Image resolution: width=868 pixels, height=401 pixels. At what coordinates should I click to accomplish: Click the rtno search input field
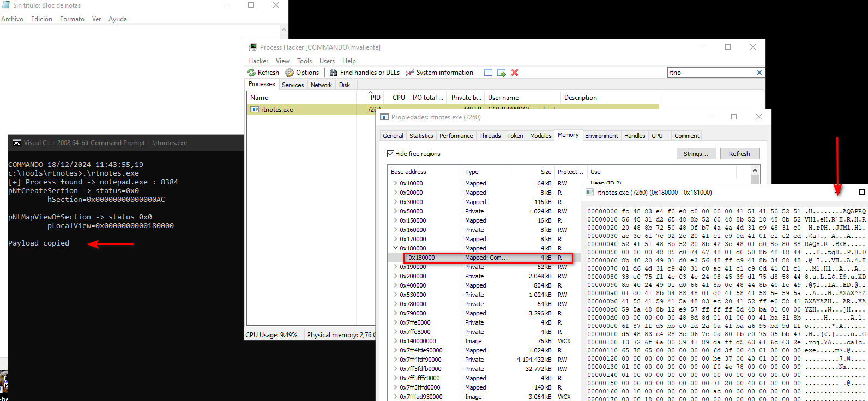tap(711, 73)
